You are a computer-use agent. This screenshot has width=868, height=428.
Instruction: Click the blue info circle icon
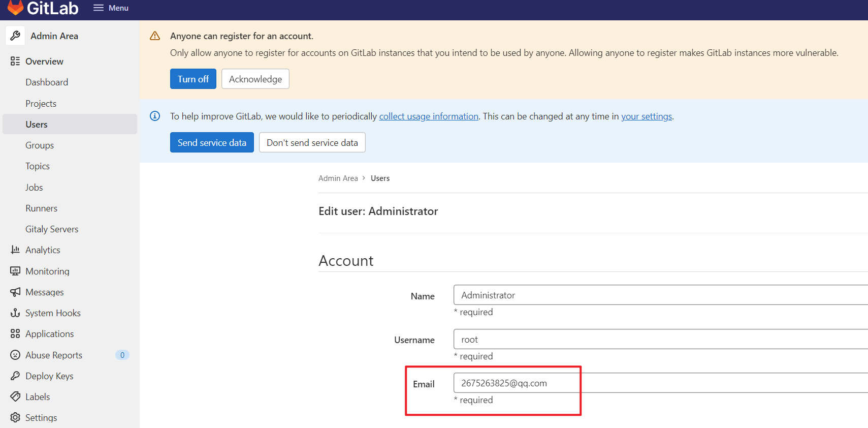coord(155,116)
